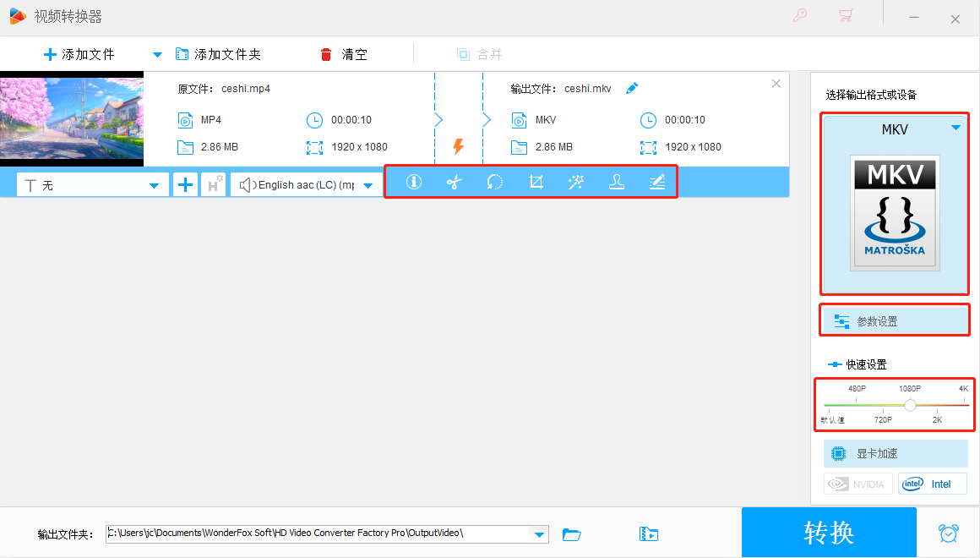Click the hard subtitle H settings icon
The image size is (980, 558).
click(213, 184)
